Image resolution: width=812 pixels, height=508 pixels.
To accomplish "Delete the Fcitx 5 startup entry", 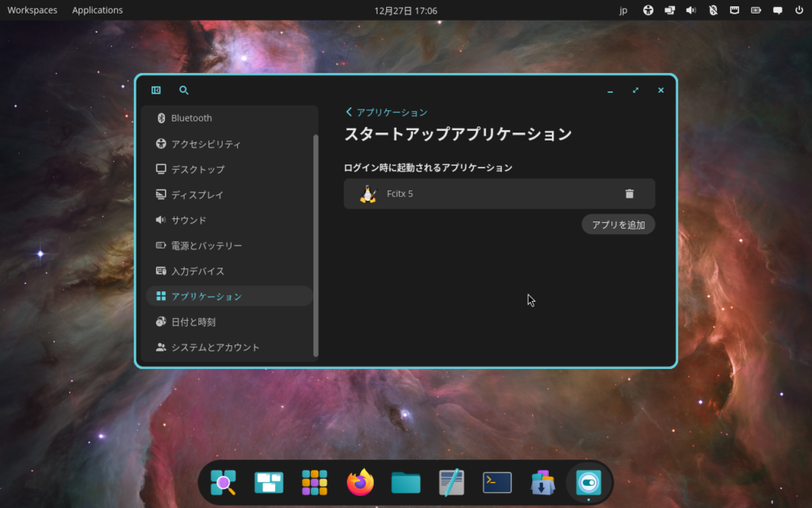I will (x=630, y=194).
